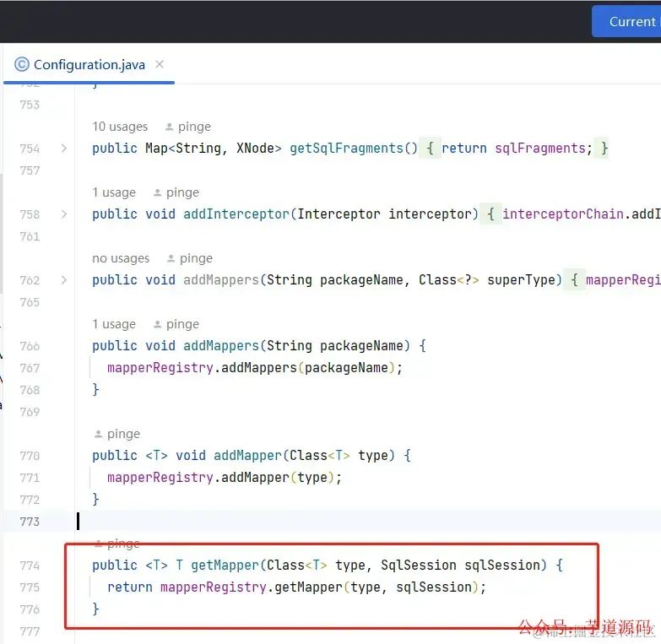The width and height of the screenshot is (661, 644).
Task: Expand folded getSqlFragments method at line 754
Action: 63,149
